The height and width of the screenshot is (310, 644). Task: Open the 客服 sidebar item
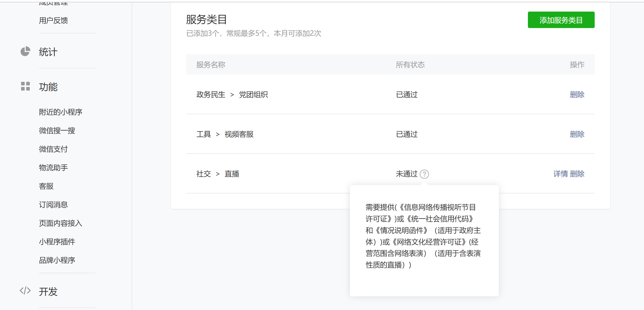[x=46, y=186]
